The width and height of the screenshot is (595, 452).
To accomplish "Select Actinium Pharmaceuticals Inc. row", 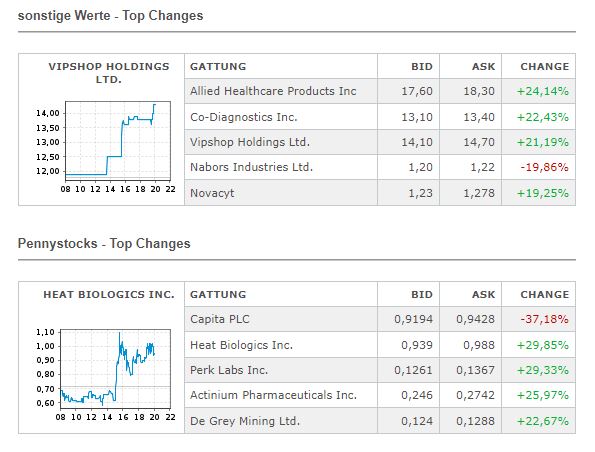I will click(x=380, y=395).
